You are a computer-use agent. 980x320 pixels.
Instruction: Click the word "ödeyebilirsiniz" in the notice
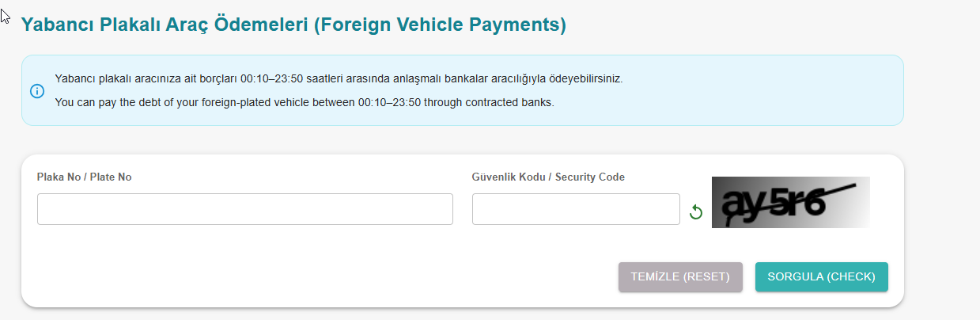568,79
